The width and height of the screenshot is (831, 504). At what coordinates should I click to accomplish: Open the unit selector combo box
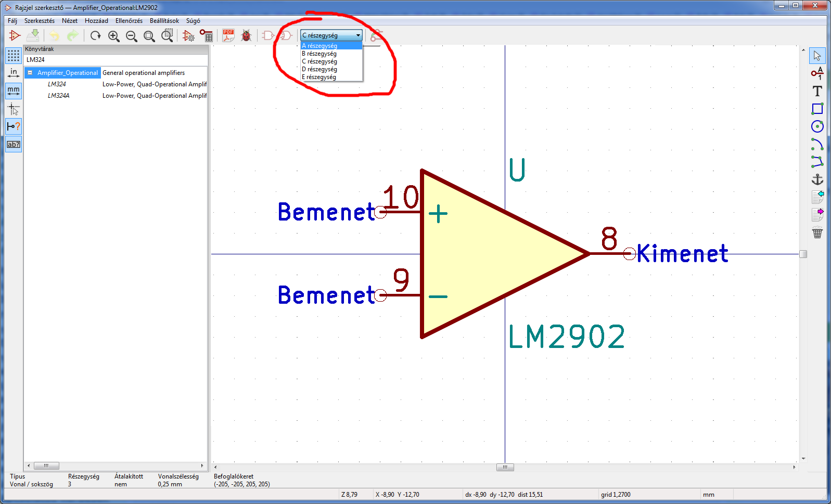coord(331,35)
